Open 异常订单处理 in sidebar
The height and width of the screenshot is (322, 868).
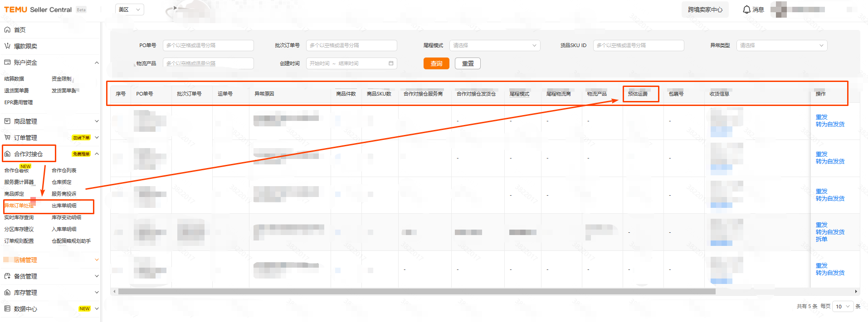tap(19, 206)
